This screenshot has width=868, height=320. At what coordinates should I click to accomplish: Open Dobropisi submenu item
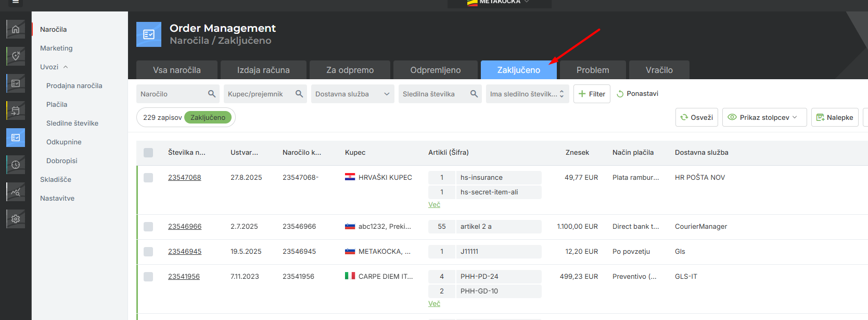[x=62, y=161]
